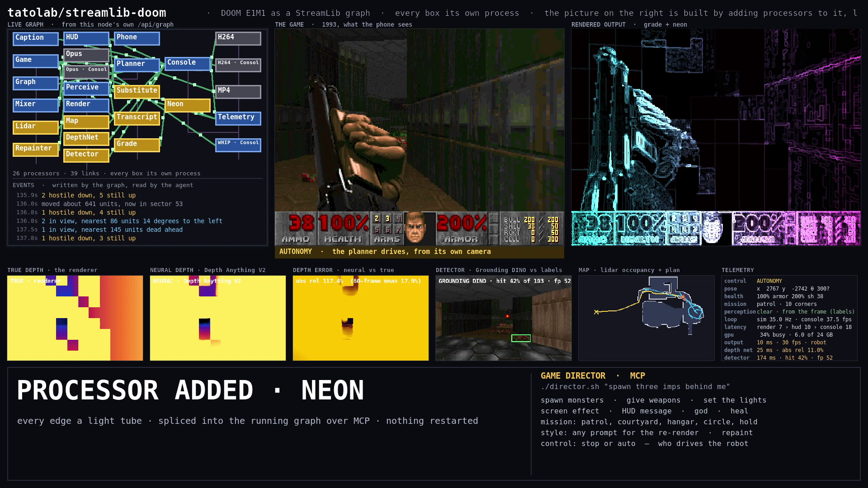Click the event '1 hostile down, 4 still up'
The image size is (868, 488).
tap(89, 212)
